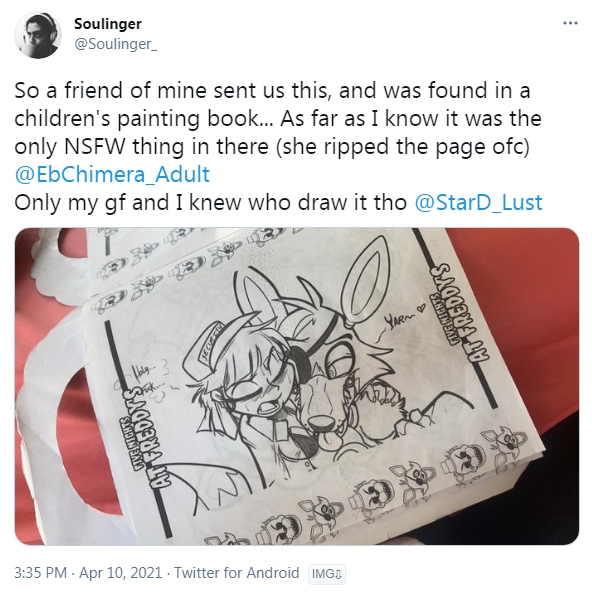Image resolution: width=592 pixels, height=600 pixels.
Task: Follow the @StarD_Lust mention link
Action: (478, 202)
